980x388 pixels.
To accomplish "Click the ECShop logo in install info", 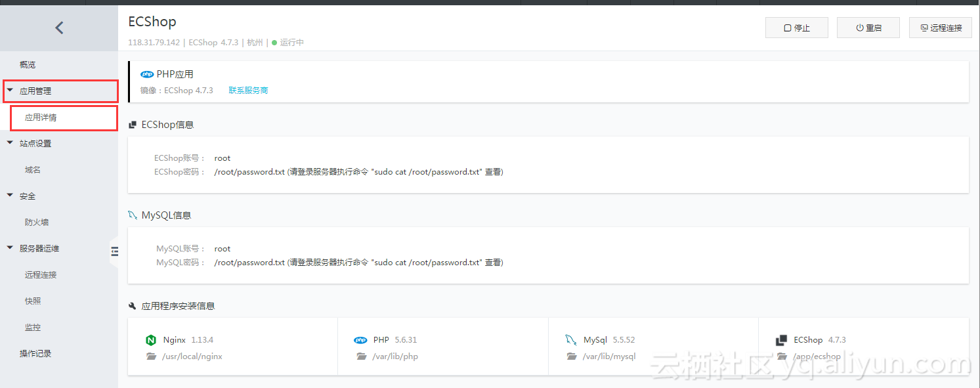I will (781, 340).
